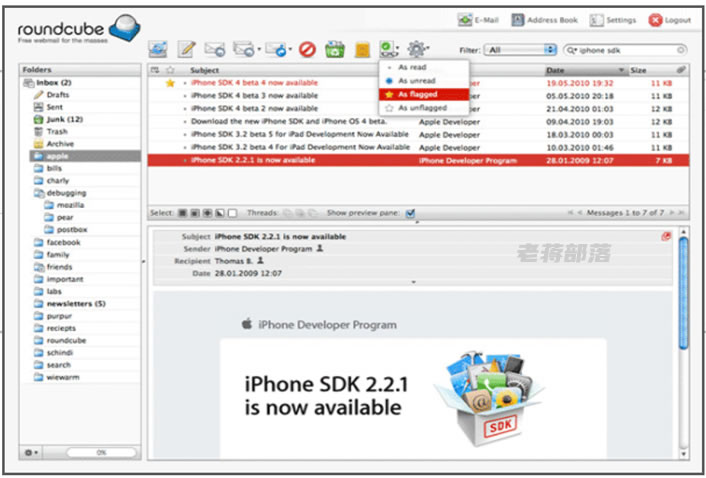Click Select none empty box icon
706x478 pixels.
[x=232, y=213]
